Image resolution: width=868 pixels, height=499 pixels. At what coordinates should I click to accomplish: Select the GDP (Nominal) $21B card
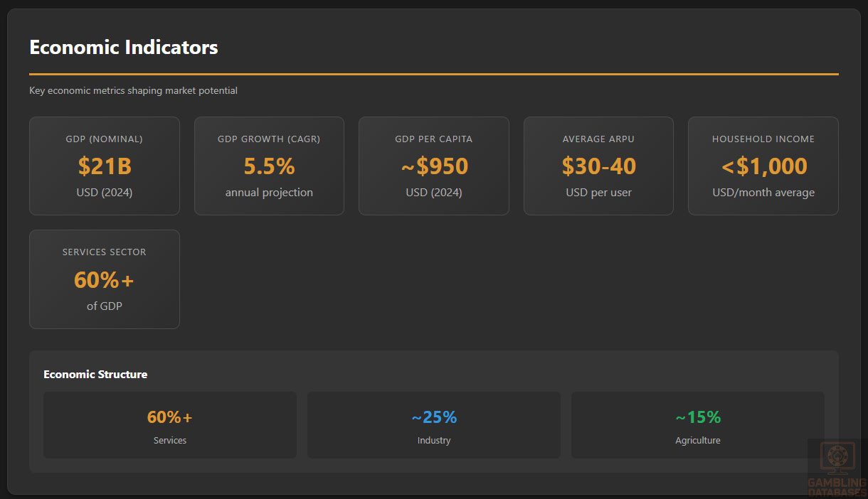105,166
